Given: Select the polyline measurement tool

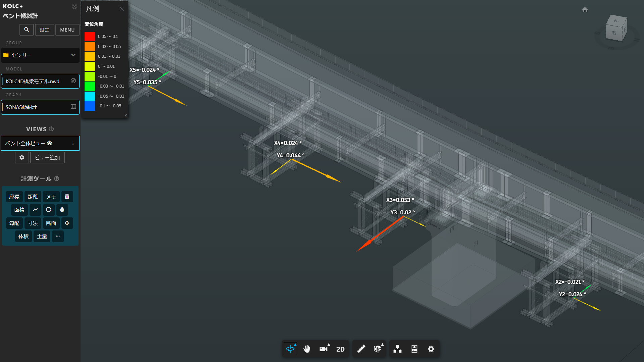Looking at the screenshot, I should pyautogui.click(x=35, y=210).
